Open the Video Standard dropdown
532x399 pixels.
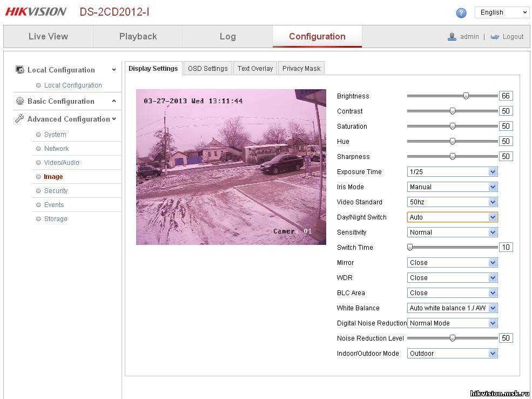coord(452,202)
